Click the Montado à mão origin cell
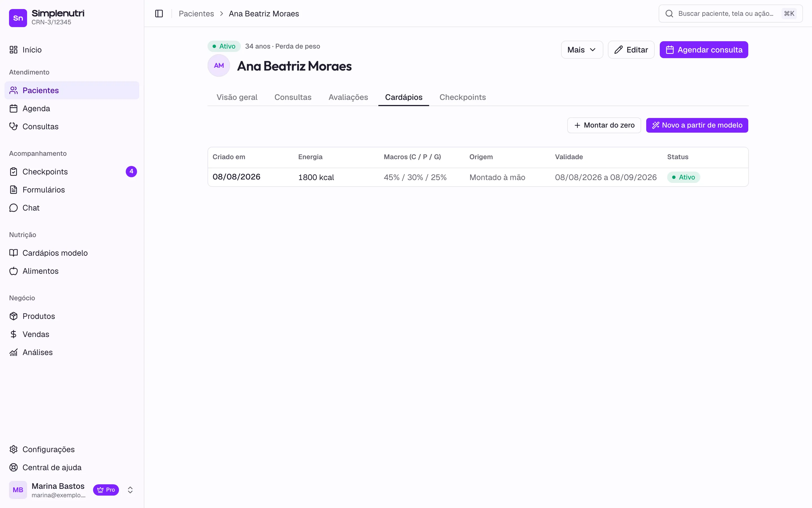812x508 pixels. 497,177
